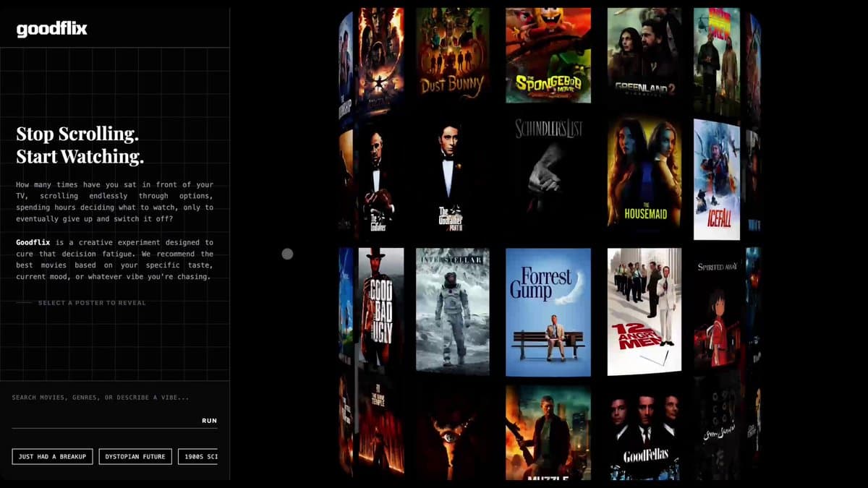Viewport: 868px width, 488px height.
Task: Open the Forrest Gump poster
Action: tap(548, 312)
